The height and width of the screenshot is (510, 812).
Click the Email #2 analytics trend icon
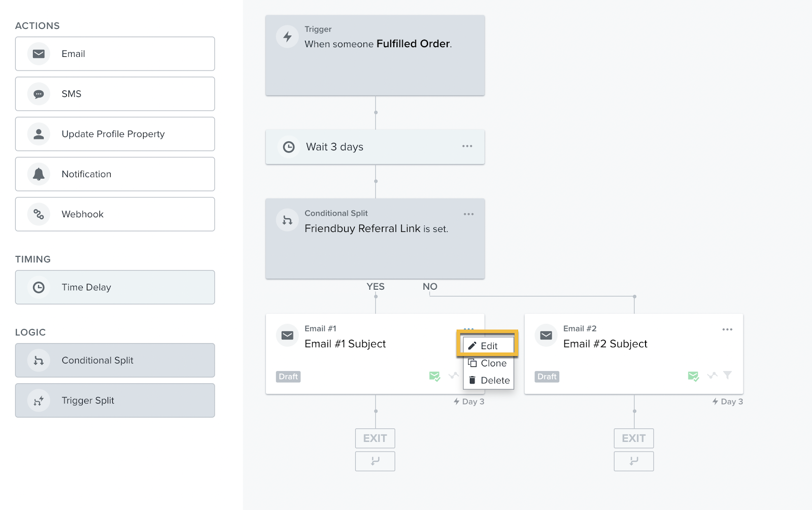point(712,376)
